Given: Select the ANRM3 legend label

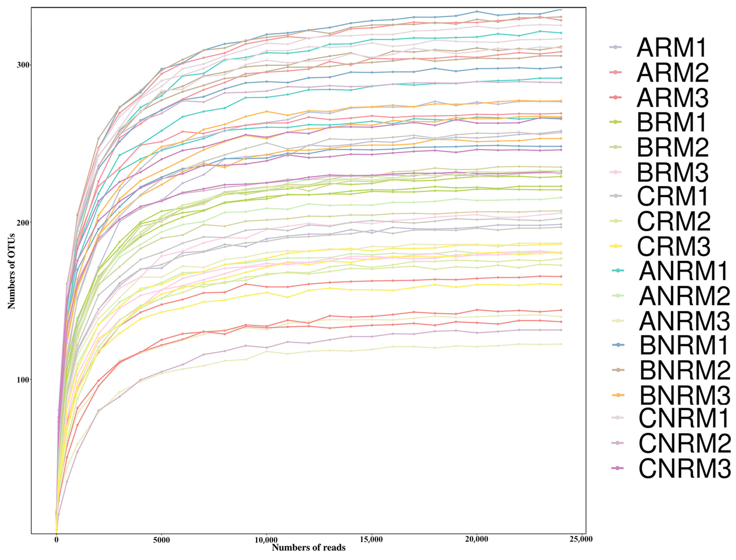Looking at the screenshot, I should coord(684,320).
